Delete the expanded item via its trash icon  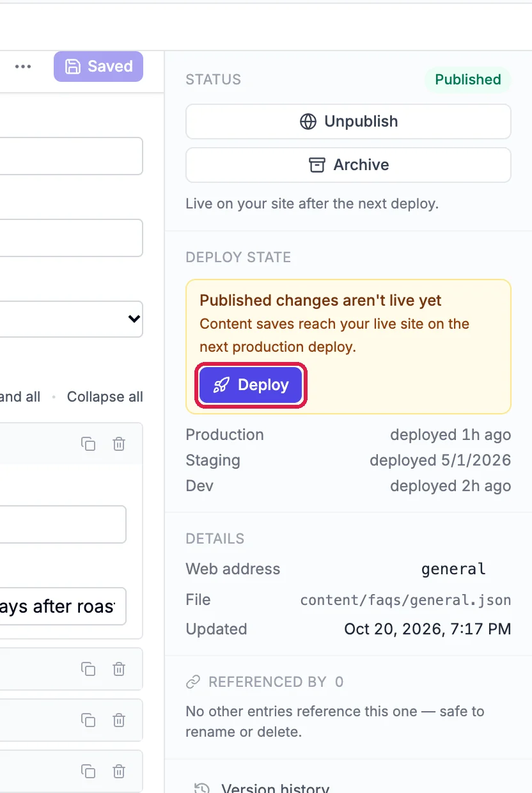119,444
